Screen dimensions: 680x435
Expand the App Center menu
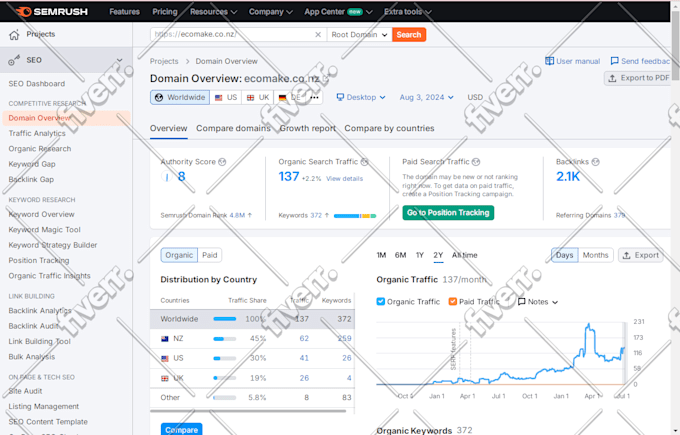coord(338,12)
